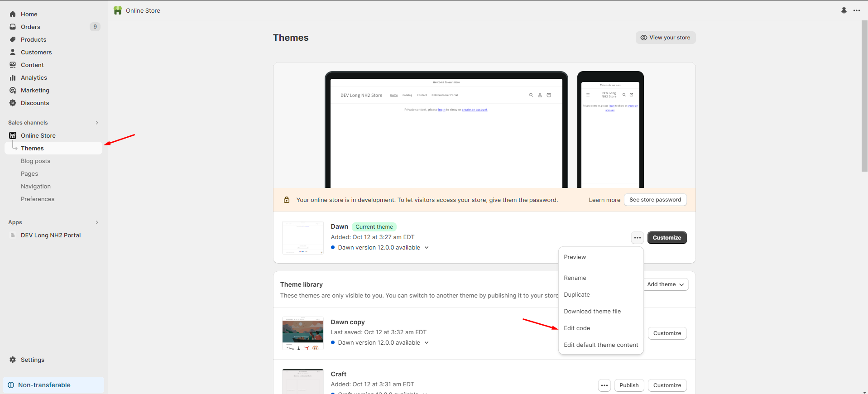Click the Discounts badge icon
The image size is (868, 394).
[13, 103]
